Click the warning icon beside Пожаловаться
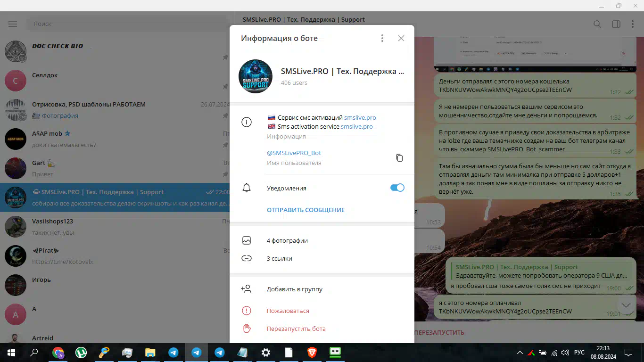The image size is (644, 362). click(247, 311)
